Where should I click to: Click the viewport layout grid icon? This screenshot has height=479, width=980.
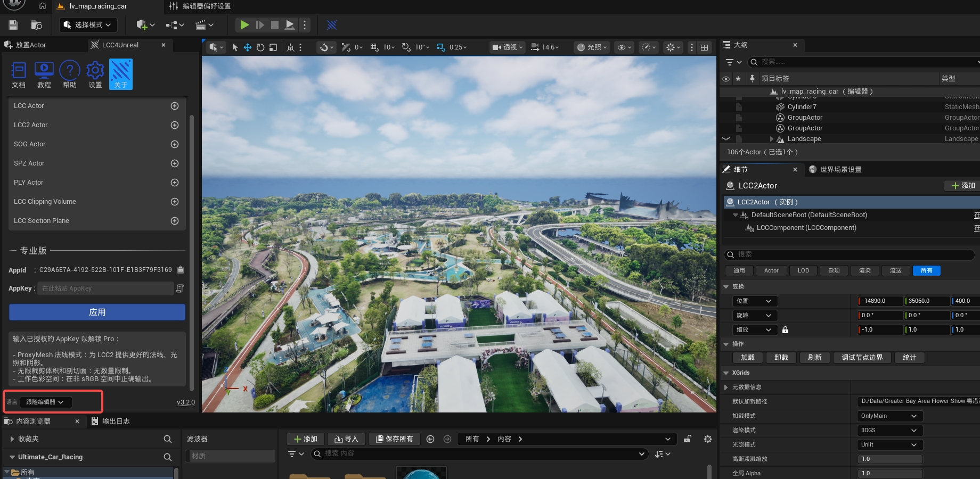[x=704, y=47]
